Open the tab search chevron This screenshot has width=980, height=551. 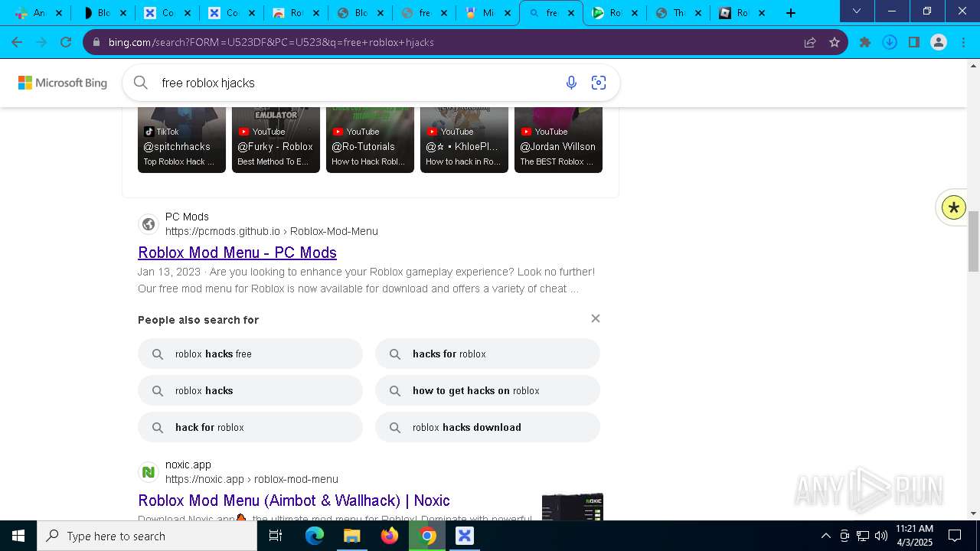[x=857, y=11]
